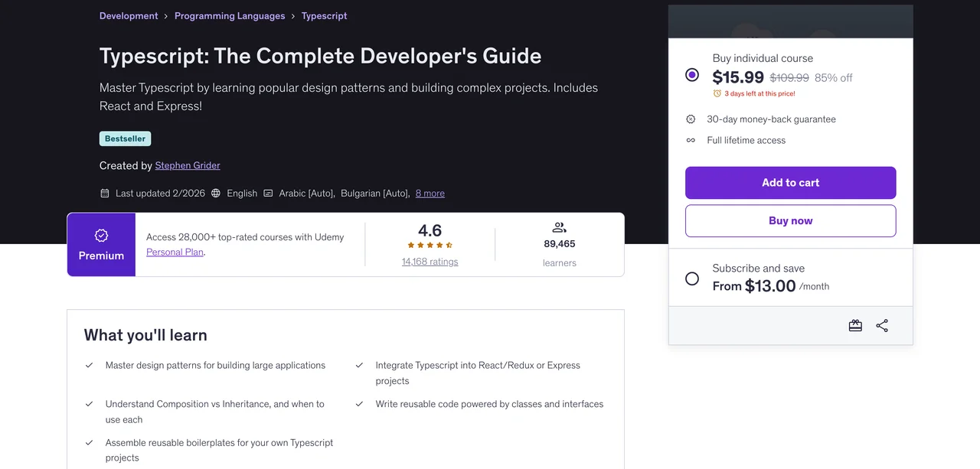Click From $13.00 /month price text
The width and height of the screenshot is (980, 469).
(771, 286)
